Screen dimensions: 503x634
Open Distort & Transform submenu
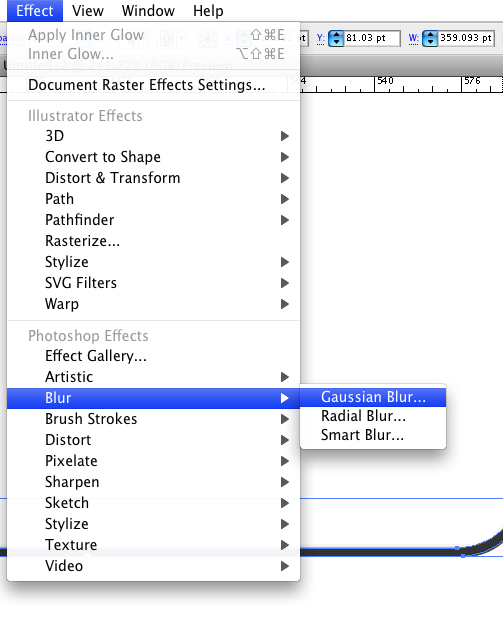pyautogui.click(x=153, y=178)
